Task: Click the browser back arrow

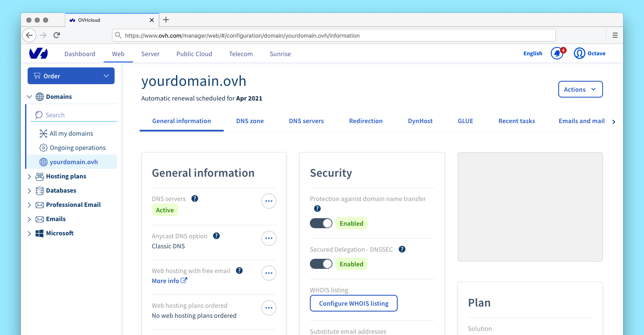Action: click(29, 35)
